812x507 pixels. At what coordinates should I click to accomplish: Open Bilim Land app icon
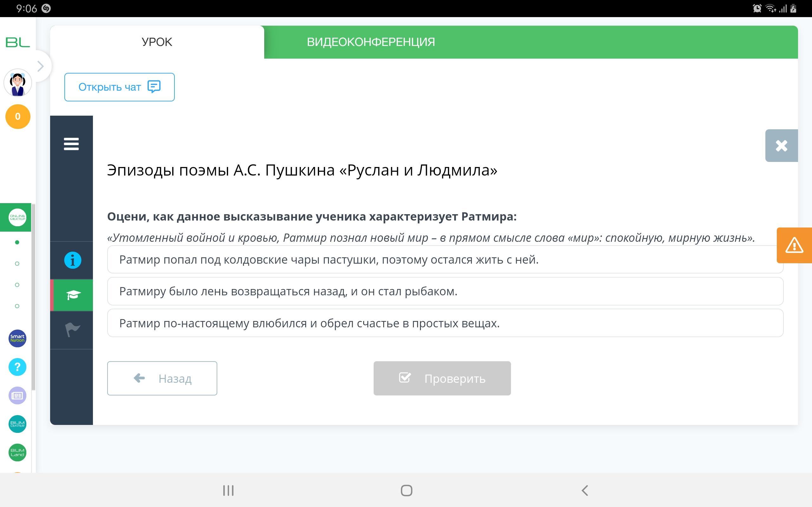click(17, 452)
